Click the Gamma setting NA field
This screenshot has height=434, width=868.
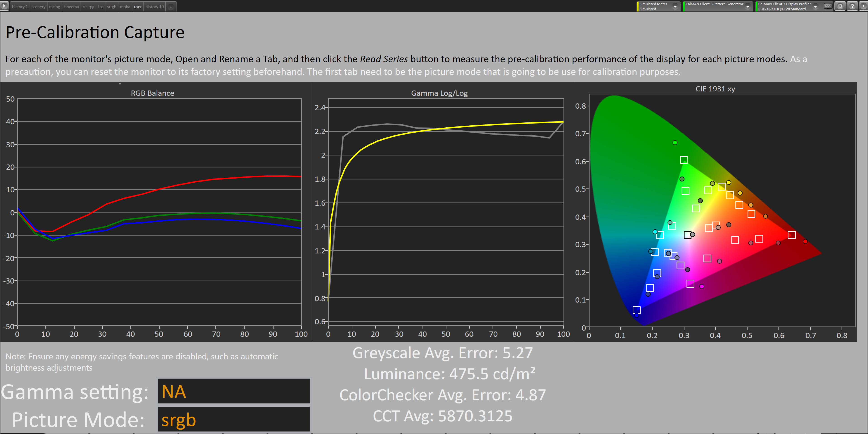(x=234, y=391)
